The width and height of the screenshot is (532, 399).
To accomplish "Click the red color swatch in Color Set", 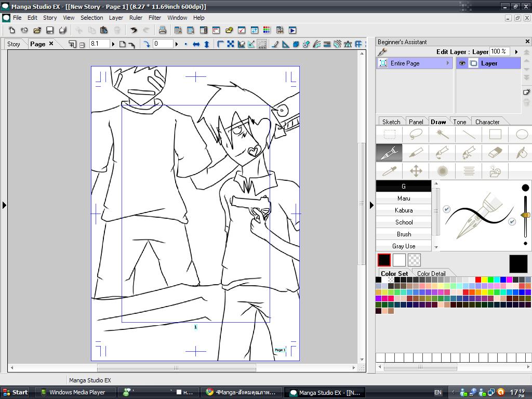I will point(478,280).
